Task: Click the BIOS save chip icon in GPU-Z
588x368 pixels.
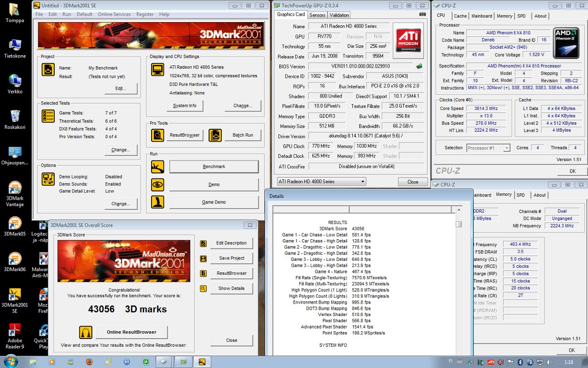Action: [419, 66]
